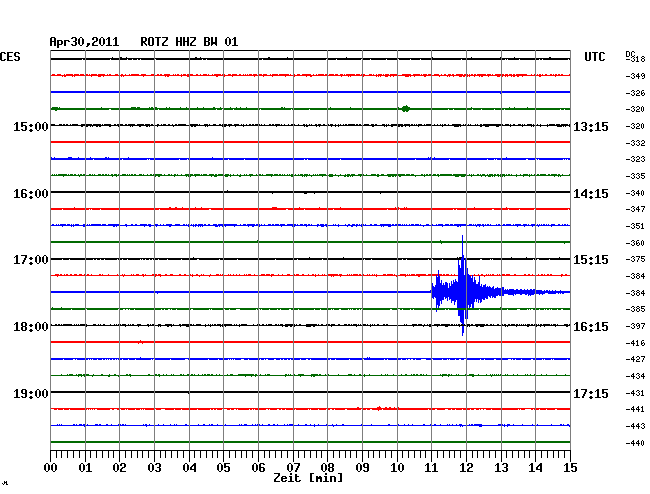Viewport: 650px width, 494px height.
Task: Select the DC offset value -427
Action: [635, 359]
